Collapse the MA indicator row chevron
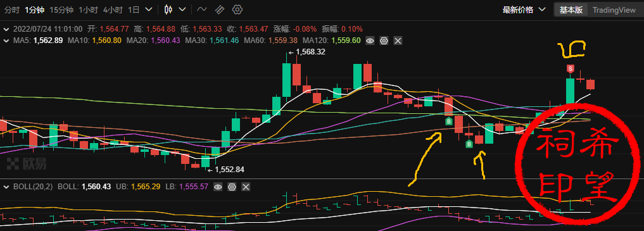This screenshot has height=231, width=644. (x=6, y=41)
